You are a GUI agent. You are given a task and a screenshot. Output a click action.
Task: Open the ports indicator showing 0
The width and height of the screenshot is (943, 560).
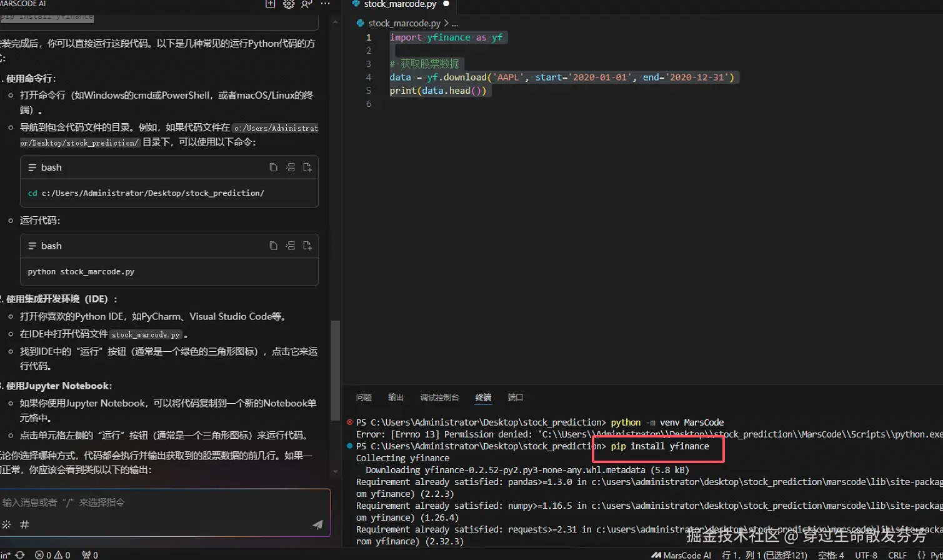pyautogui.click(x=90, y=555)
